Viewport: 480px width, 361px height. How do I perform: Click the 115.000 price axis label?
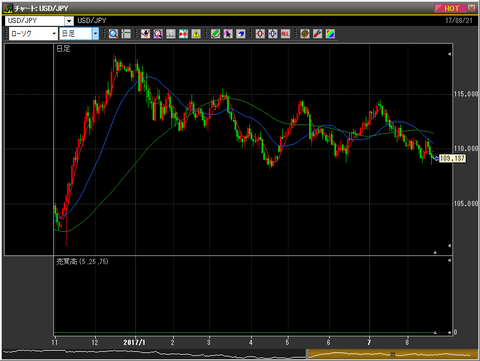pyautogui.click(x=466, y=94)
